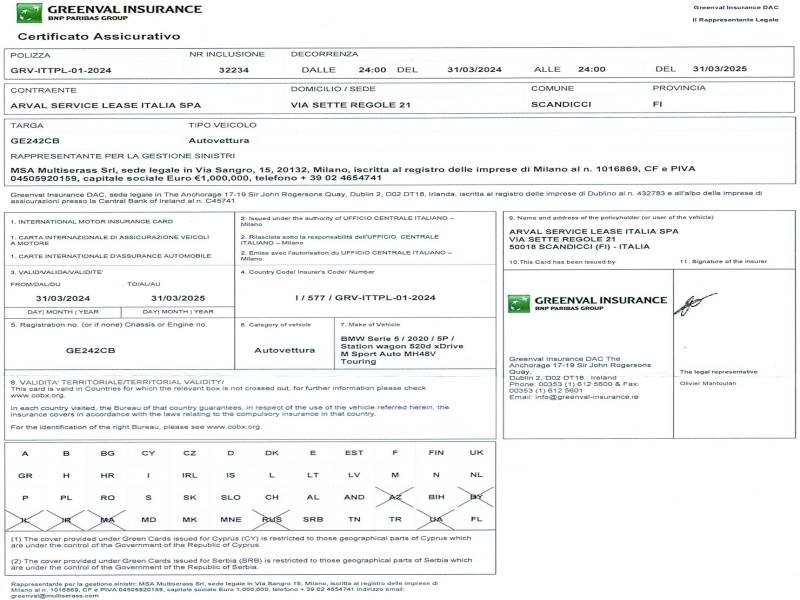Select the code 'I / 577 / GRV-ITTPL-01-2024'

[x=365, y=298]
